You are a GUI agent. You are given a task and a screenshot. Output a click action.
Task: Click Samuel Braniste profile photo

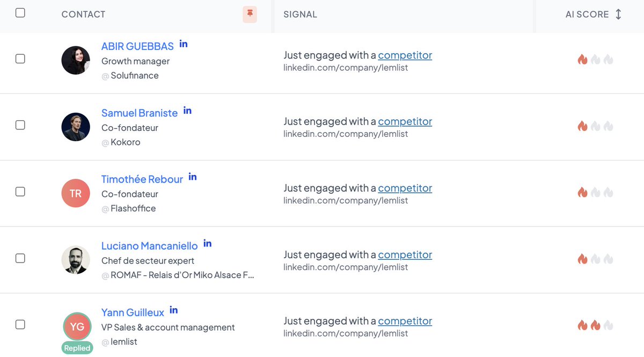pyautogui.click(x=76, y=127)
